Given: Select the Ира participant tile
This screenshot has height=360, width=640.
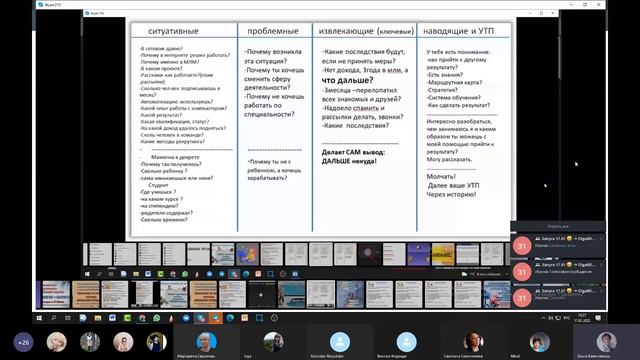Looking at the screenshot, I should click(273, 342).
